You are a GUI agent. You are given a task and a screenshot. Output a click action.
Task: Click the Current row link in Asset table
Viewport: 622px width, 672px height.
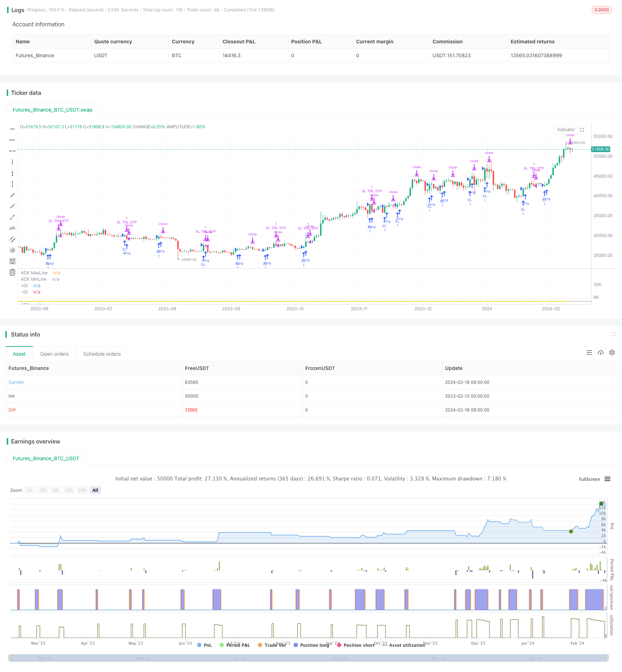(x=16, y=382)
